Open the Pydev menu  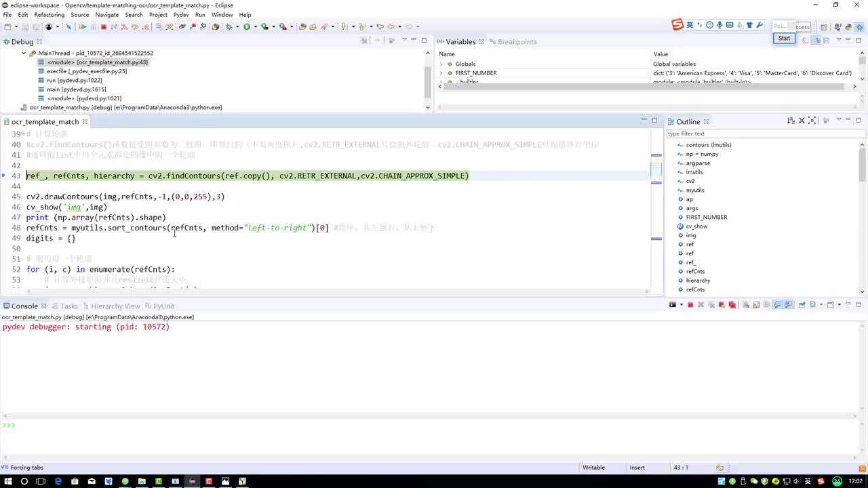pos(181,14)
